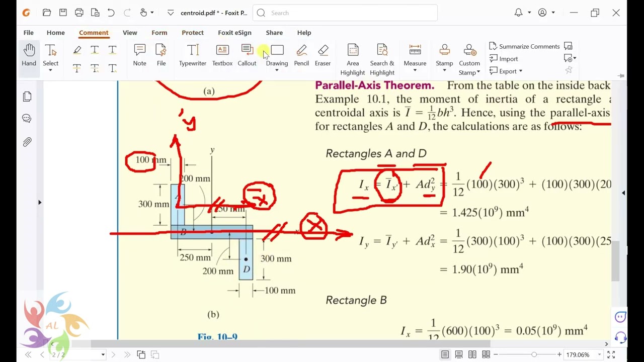Open the File menu

click(29, 33)
